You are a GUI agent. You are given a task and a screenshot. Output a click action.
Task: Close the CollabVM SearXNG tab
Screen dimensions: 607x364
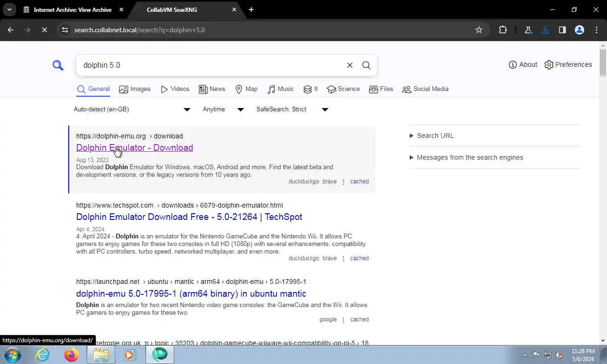coord(234,9)
